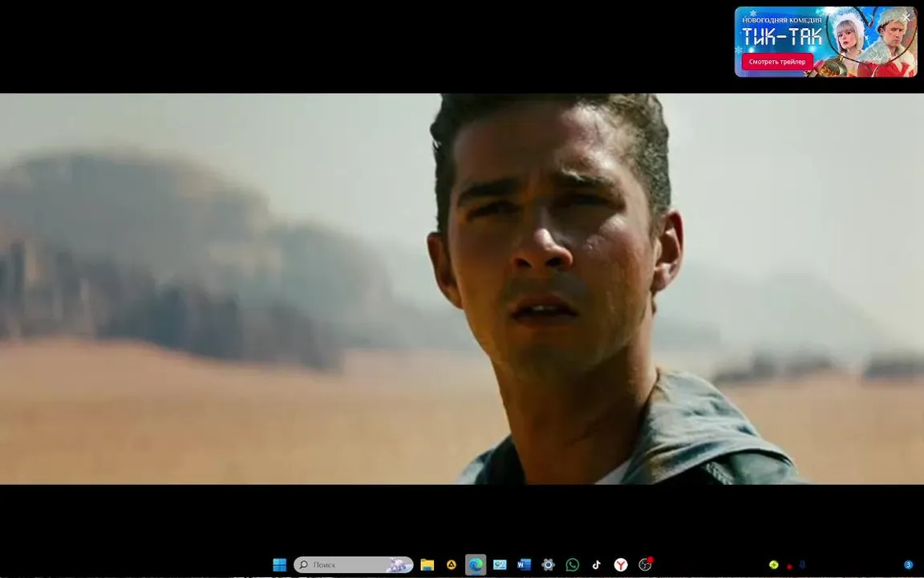
Task: Open the Photos app from taskbar
Action: point(500,565)
